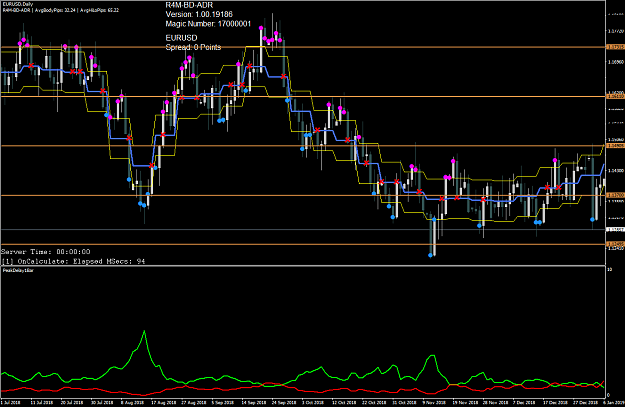This screenshot has width=625, height=407.
Task: Select the Server Time 00:00:00 text
Action: coord(45,252)
